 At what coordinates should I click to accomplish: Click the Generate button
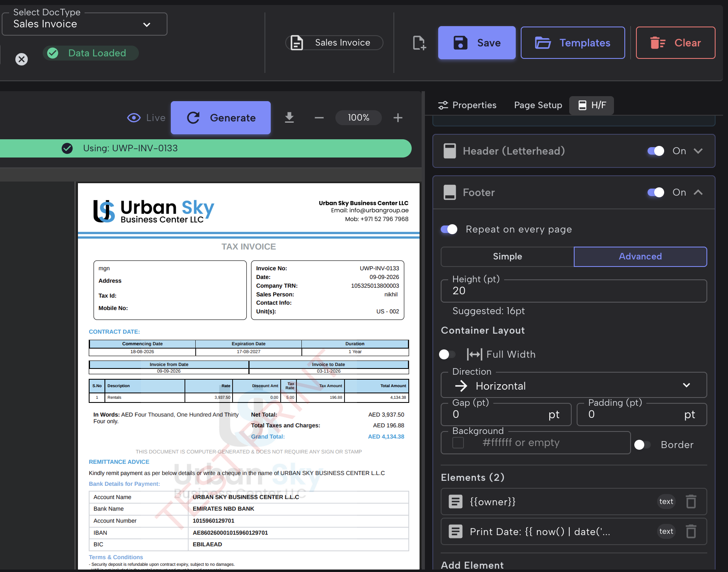coord(221,118)
